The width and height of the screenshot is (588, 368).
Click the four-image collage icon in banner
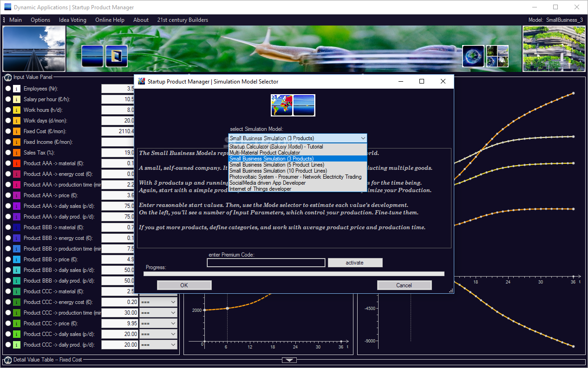[497, 56]
